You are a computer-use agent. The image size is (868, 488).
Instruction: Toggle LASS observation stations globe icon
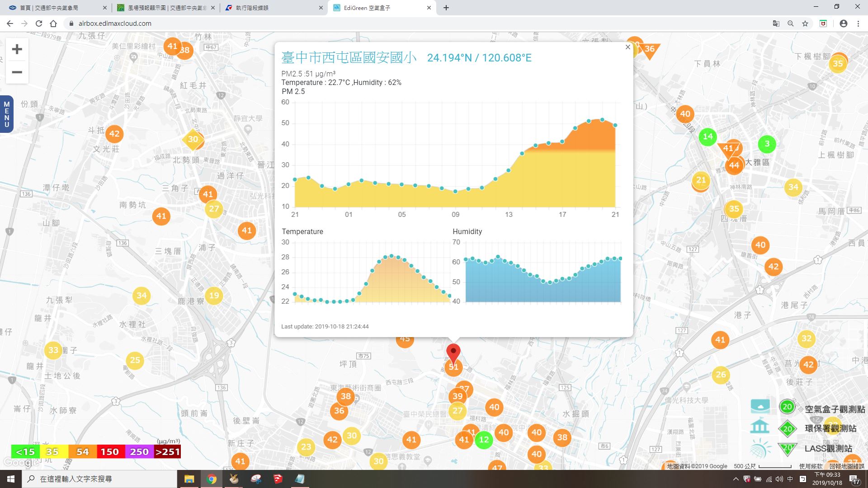[760, 448]
